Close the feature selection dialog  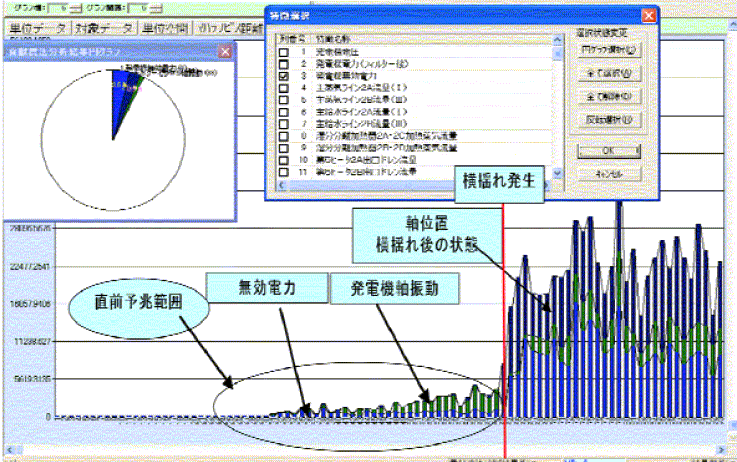click(649, 16)
